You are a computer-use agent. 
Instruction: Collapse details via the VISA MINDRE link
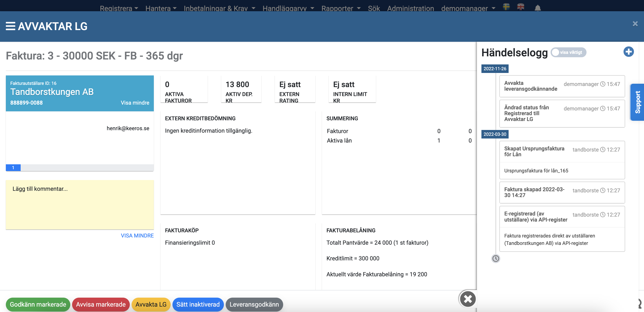(x=137, y=235)
